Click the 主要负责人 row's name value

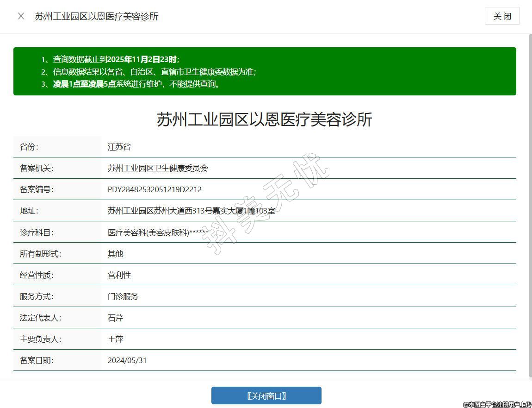coord(115,339)
